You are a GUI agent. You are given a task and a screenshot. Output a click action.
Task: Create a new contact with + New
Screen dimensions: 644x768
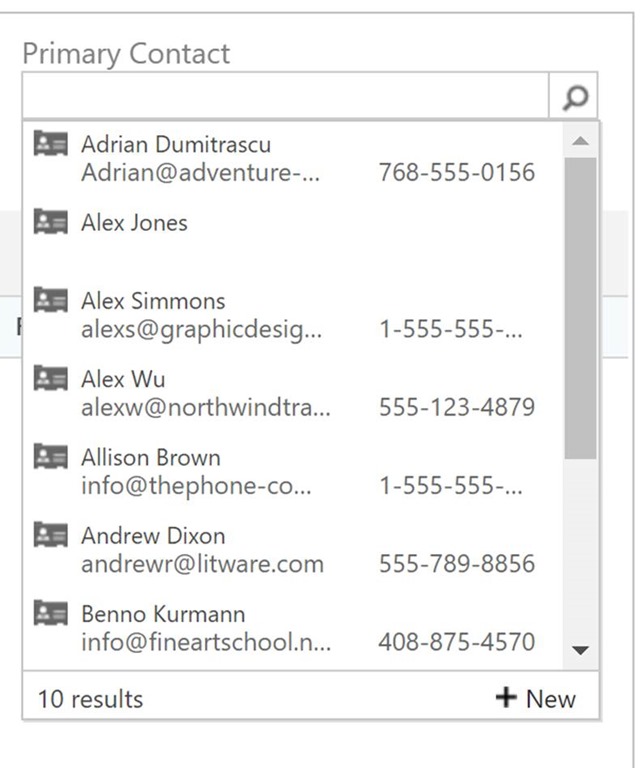click(536, 698)
